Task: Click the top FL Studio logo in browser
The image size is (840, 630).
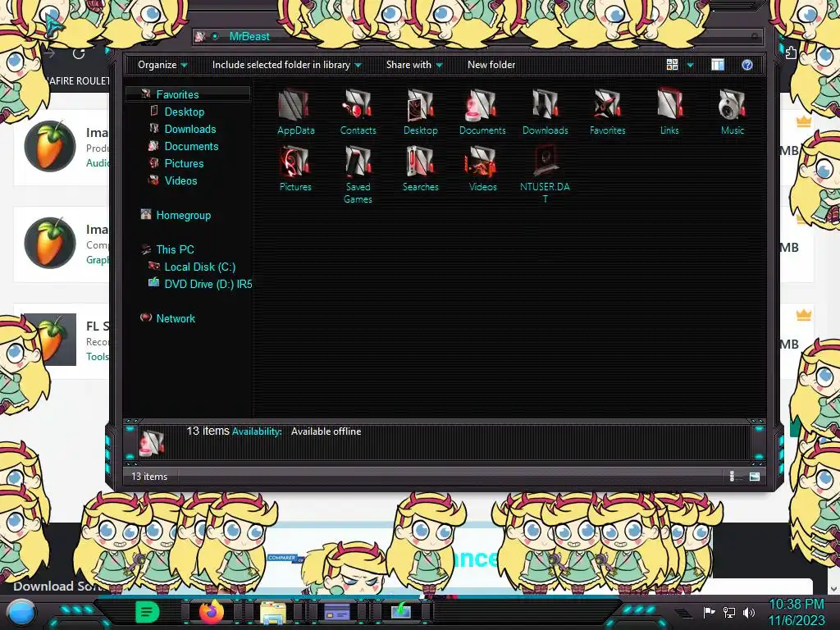Action: coord(50,146)
